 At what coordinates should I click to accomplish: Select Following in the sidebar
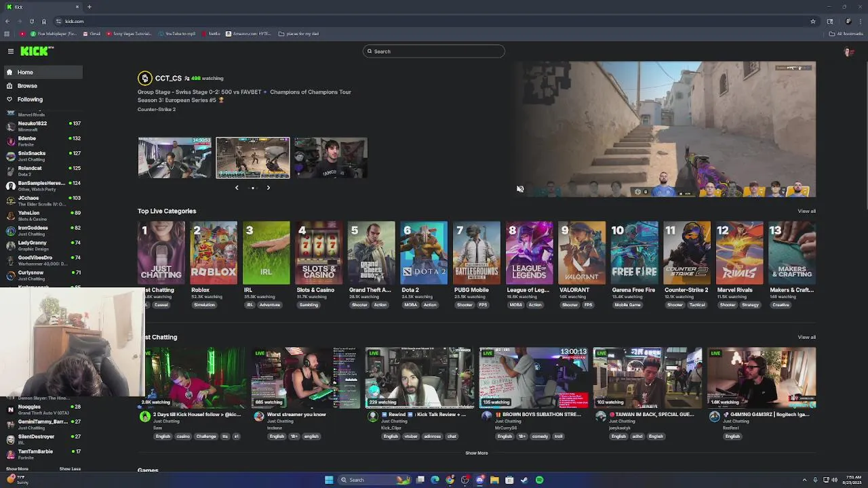pyautogui.click(x=42, y=99)
